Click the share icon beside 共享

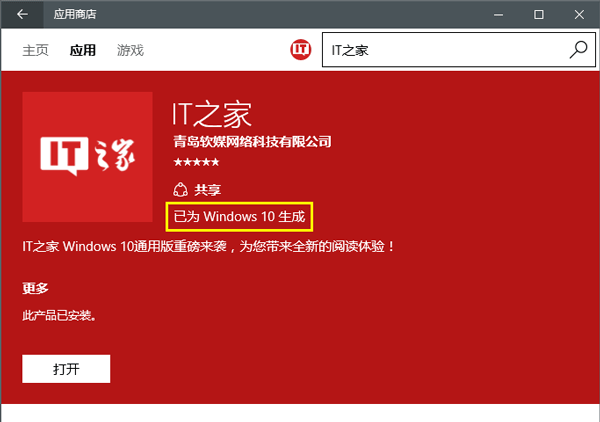[x=180, y=189]
